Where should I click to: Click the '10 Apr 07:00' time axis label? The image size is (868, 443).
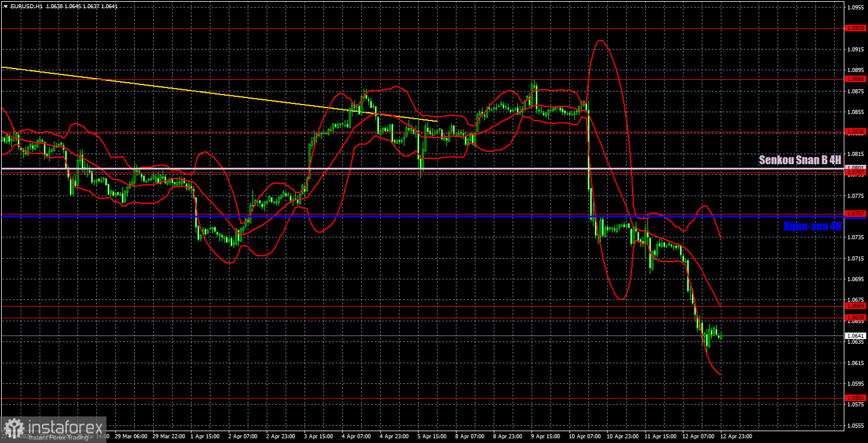pos(585,437)
